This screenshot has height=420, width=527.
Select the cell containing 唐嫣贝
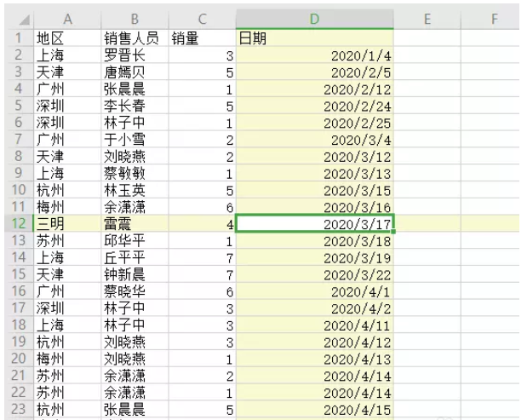pos(135,72)
